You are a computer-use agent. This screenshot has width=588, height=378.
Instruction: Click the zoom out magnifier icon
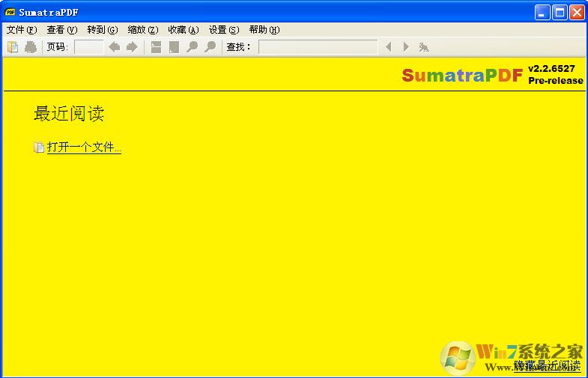click(192, 47)
